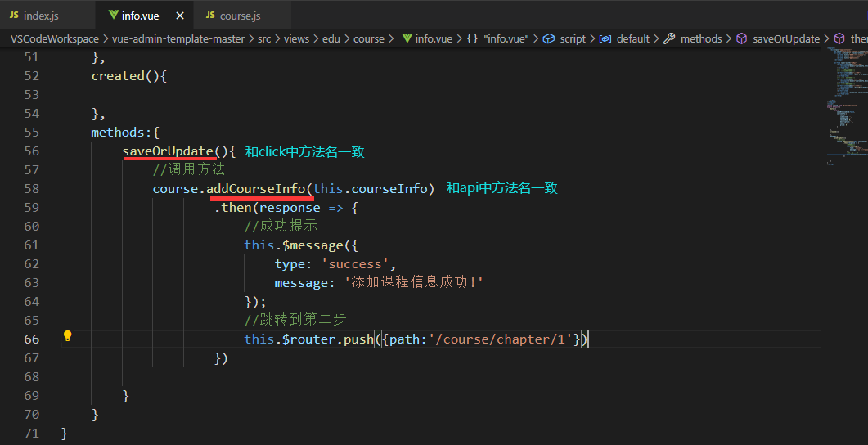Close the info.vue tab
868x445 pixels.
180,16
